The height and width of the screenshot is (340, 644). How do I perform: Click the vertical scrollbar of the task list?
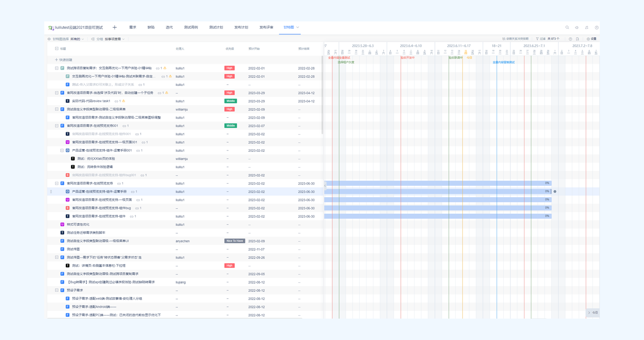[x=323, y=95]
